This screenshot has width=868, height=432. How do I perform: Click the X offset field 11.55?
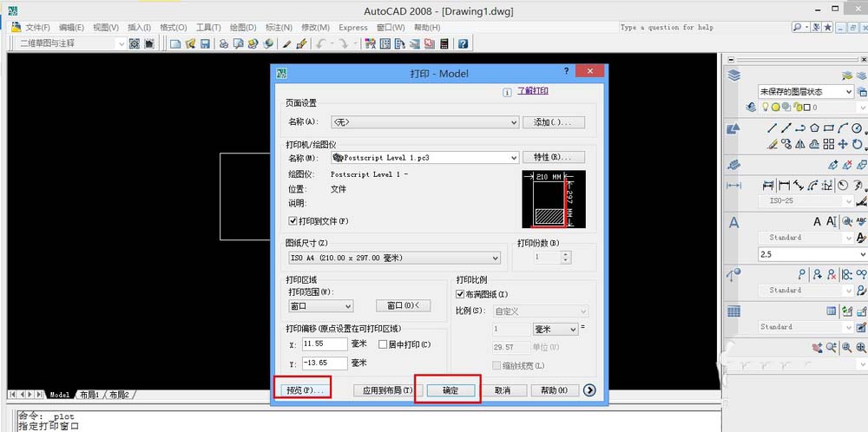point(325,344)
